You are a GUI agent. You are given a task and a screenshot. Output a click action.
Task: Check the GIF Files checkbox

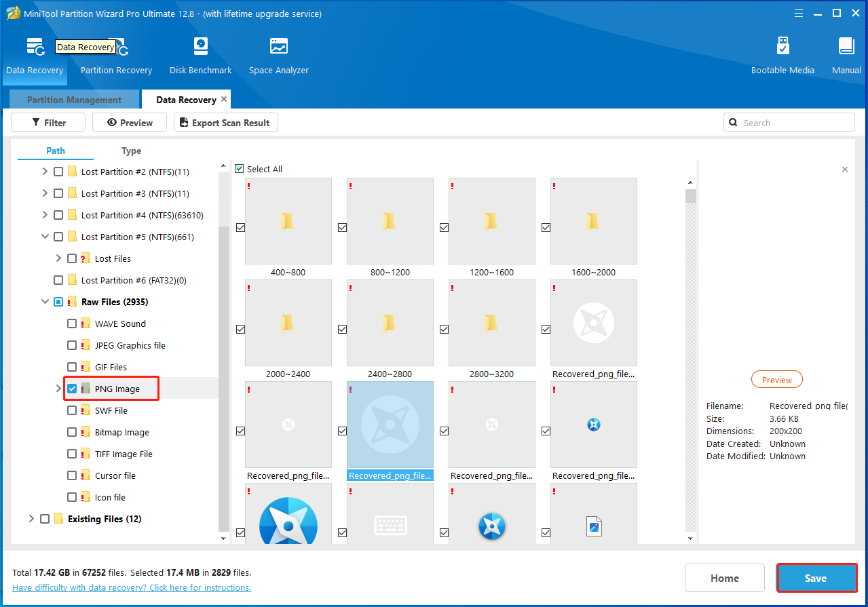pyautogui.click(x=72, y=367)
